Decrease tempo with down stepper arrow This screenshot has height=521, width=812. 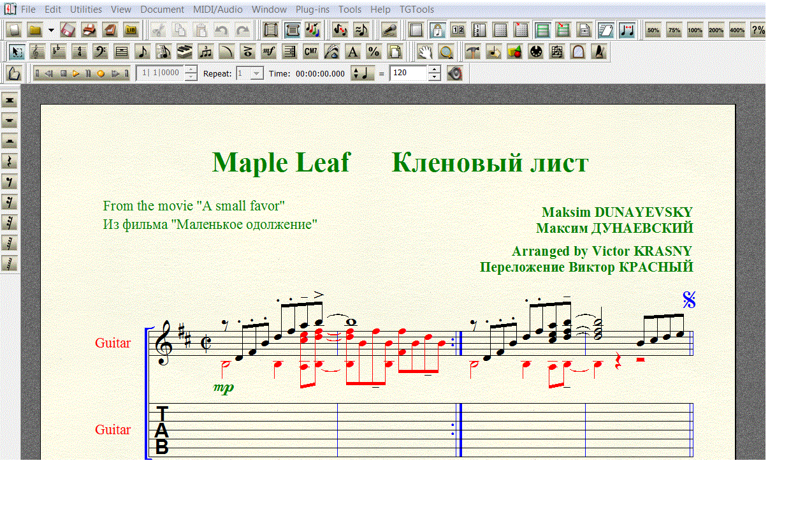(434, 77)
